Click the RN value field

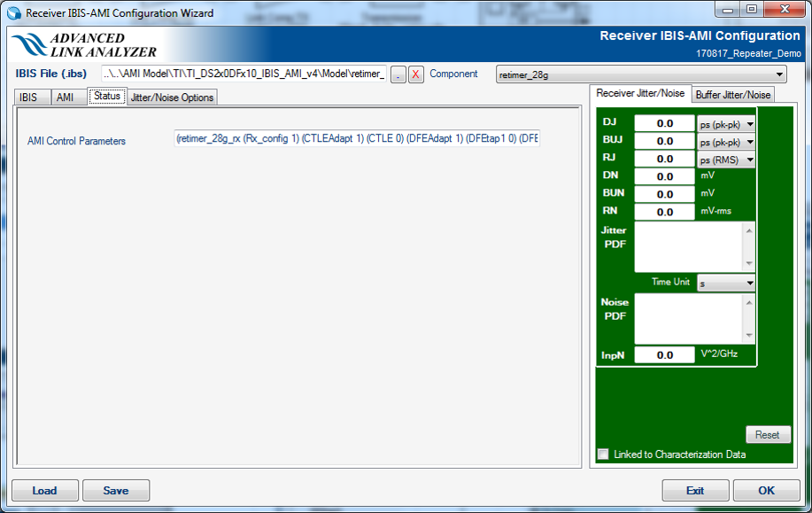pos(664,212)
